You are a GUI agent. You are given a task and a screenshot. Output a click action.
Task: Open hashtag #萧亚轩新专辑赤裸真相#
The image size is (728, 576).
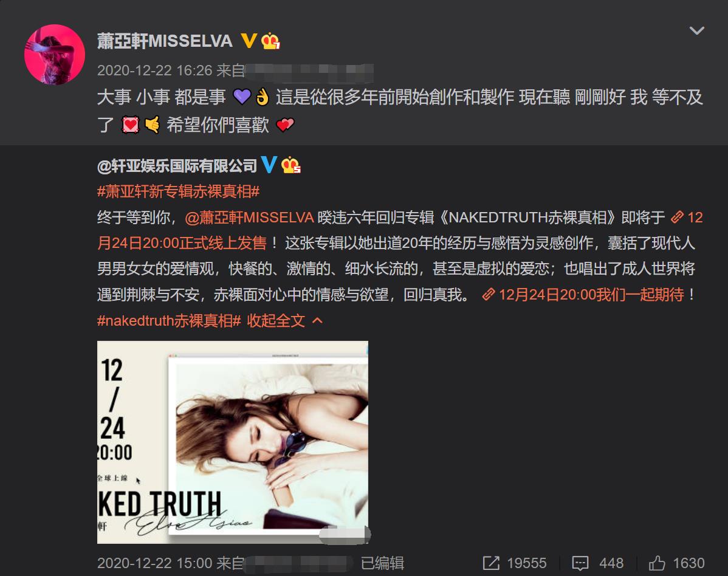178,191
